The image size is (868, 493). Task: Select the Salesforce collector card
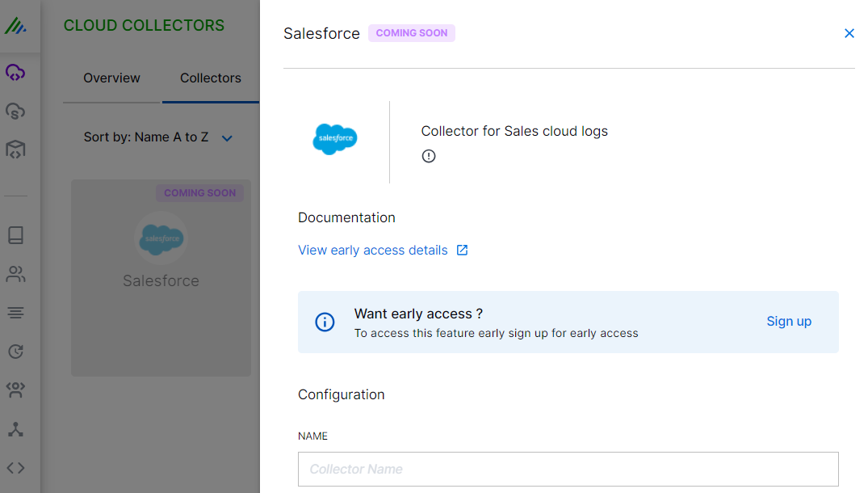(161, 277)
